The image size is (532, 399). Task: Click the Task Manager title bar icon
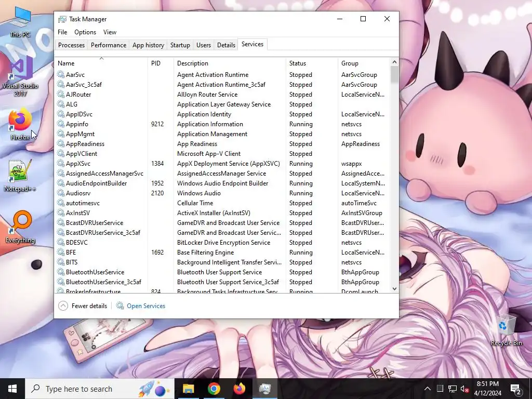[62, 19]
